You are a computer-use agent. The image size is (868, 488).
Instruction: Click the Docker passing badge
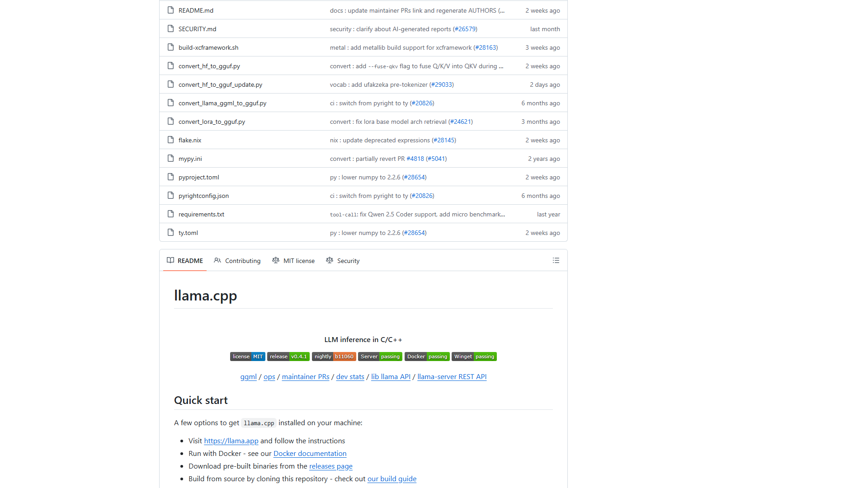click(427, 357)
